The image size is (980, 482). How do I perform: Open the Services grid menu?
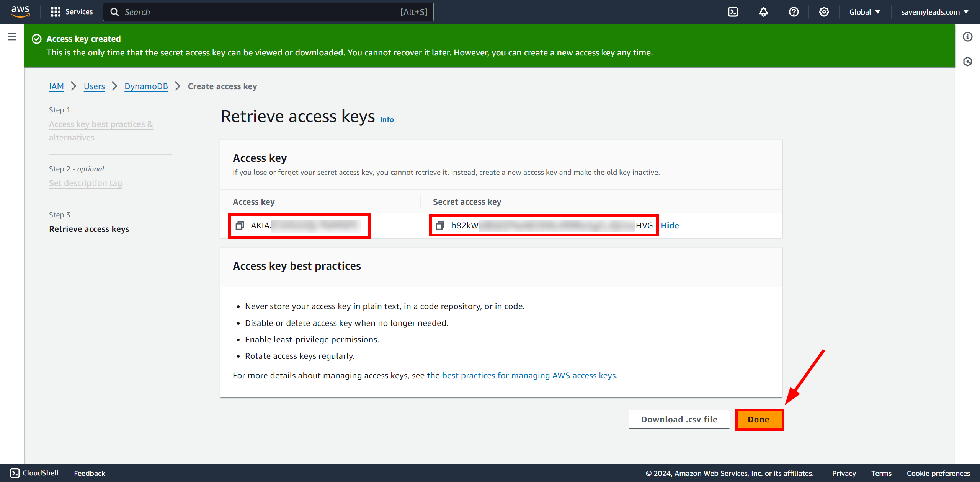tap(71, 12)
